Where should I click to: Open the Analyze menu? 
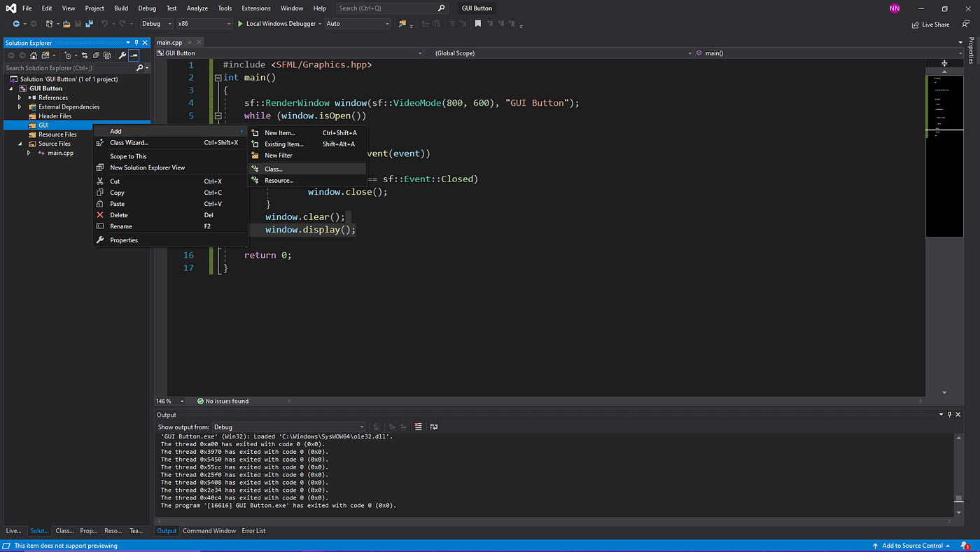(197, 8)
